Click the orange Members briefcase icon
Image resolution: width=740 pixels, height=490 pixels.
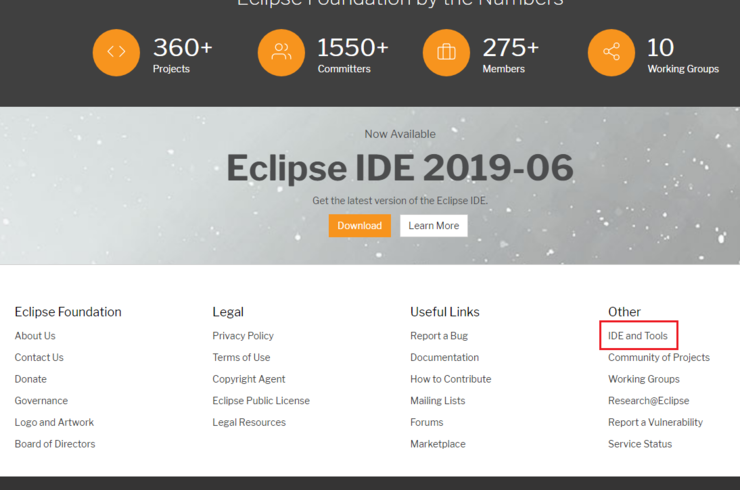[x=446, y=52]
